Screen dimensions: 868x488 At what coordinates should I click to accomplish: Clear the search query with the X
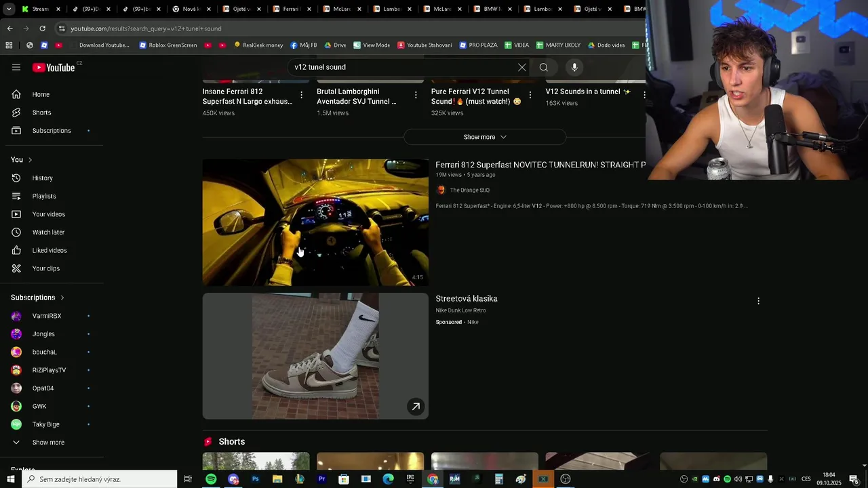521,67
